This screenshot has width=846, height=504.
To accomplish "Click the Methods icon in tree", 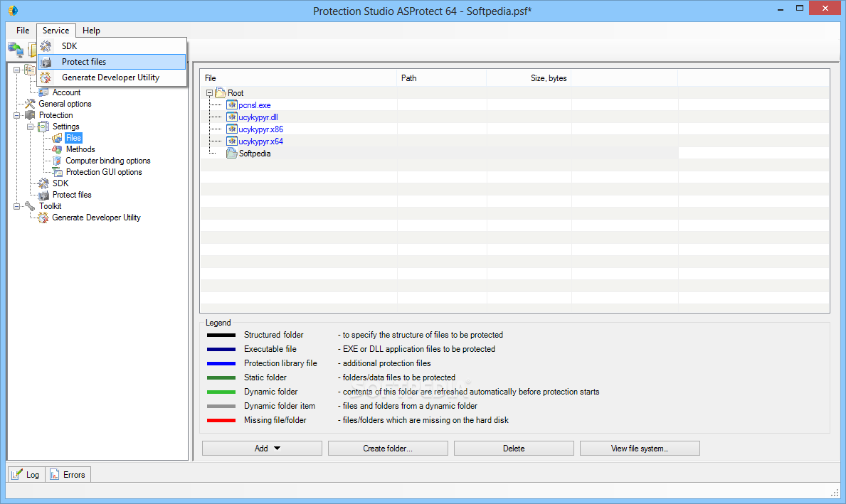I will coord(57,149).
